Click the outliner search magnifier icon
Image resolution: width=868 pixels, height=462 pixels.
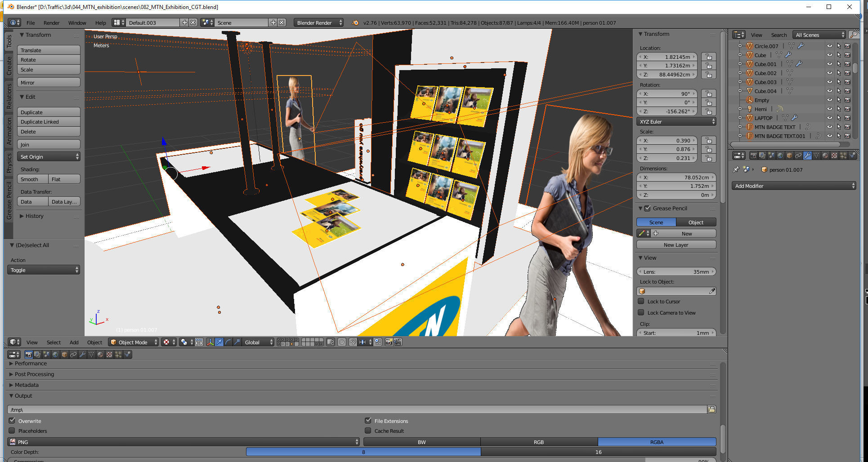(853, 35)
